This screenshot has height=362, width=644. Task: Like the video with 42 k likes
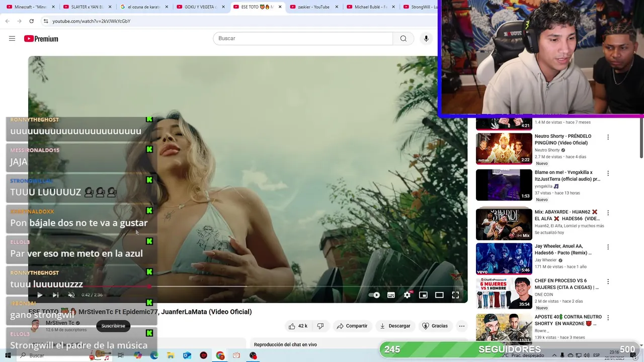click(x=298, y=326)
